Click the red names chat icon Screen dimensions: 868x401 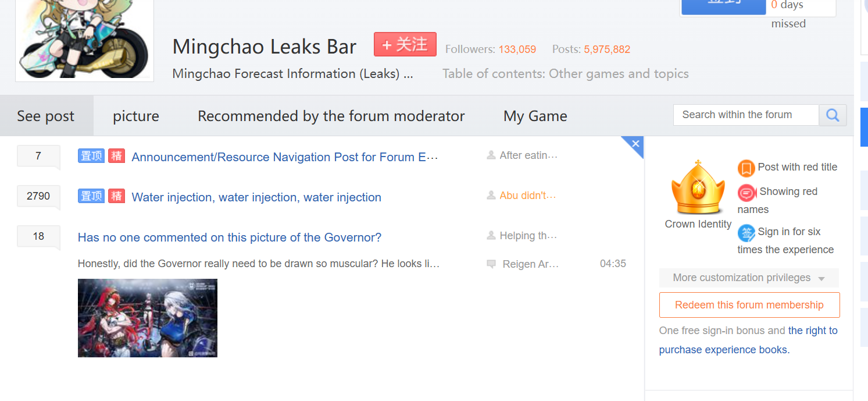pos(746,193)
